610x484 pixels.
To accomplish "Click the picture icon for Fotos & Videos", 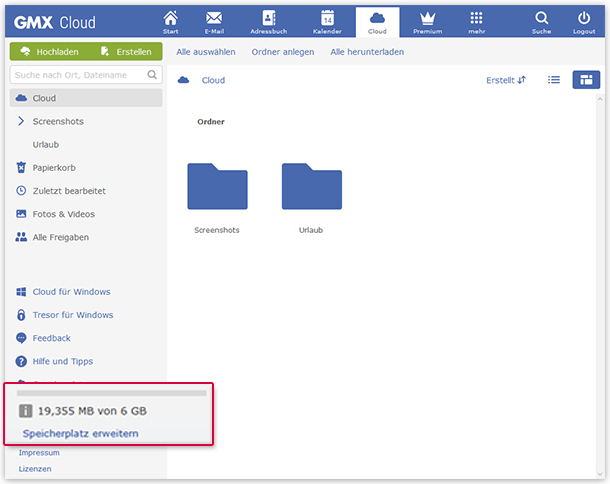I will (x=21, y=214).
